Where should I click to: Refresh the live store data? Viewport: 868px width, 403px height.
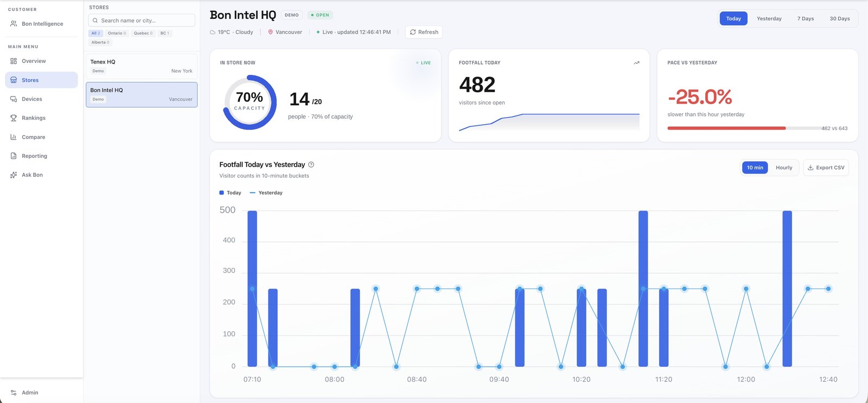coord(424,33)
